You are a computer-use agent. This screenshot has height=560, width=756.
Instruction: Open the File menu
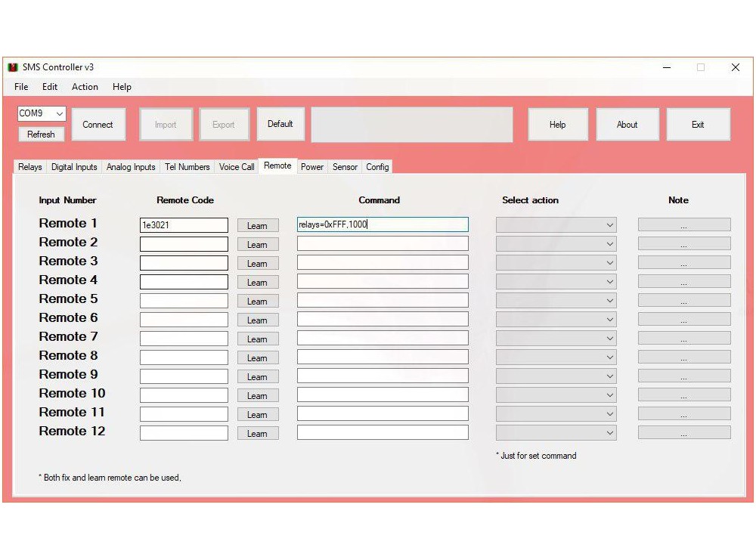point(21,87)
